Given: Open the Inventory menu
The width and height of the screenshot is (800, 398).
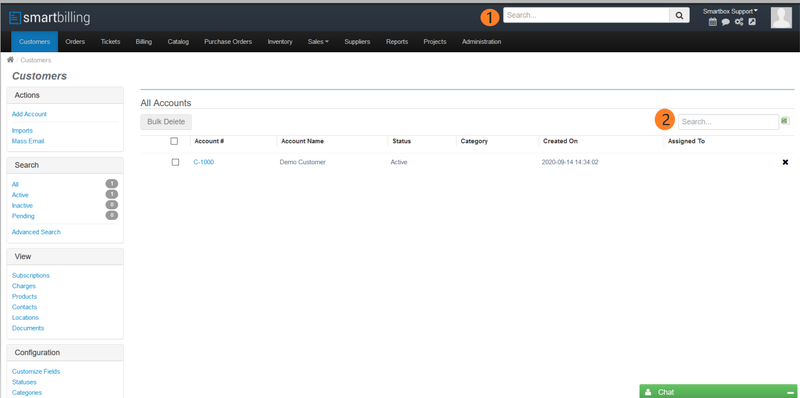Looking at the screenshot, I should [280, 42].
